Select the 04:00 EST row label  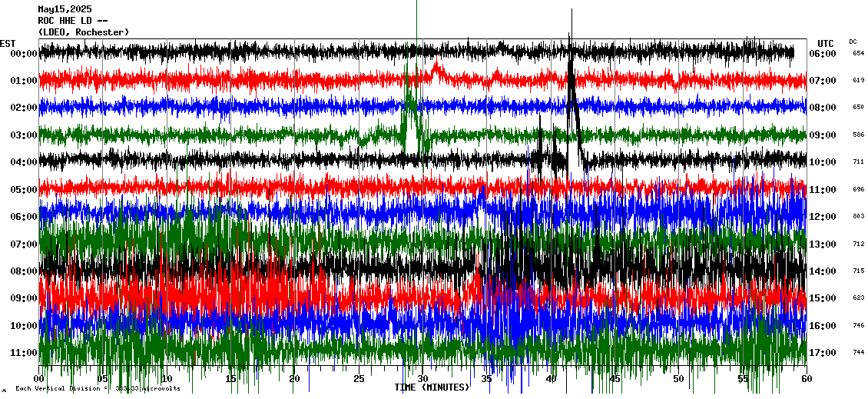pyautogui.click(x=24, y=162)
